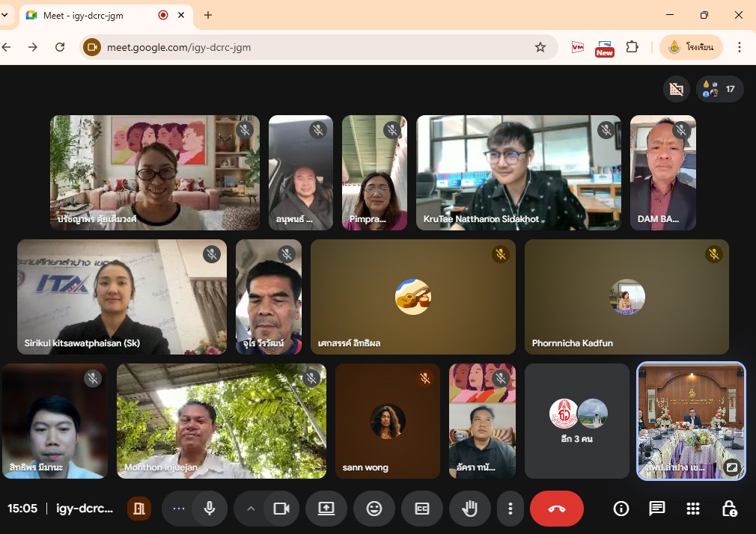Open meeting details info icon

[x=621, y=509]
